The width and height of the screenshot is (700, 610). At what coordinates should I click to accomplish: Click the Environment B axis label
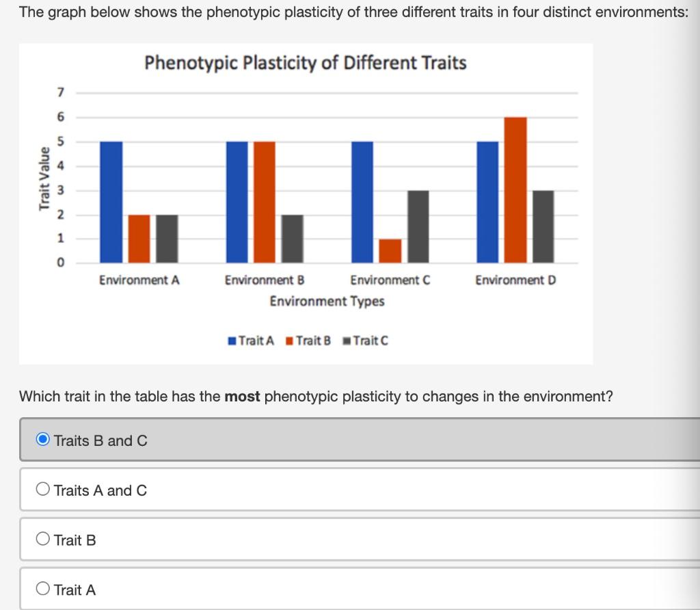[265, 280]
